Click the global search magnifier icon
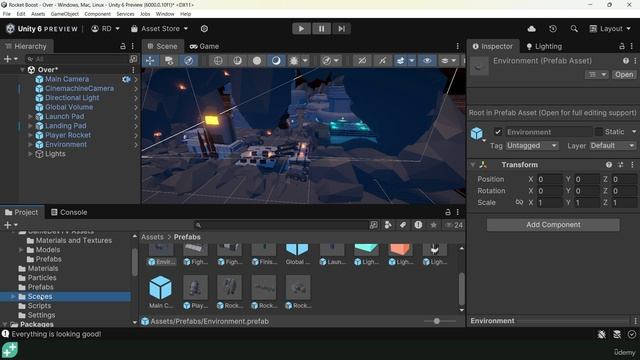Image resolution: width=640 pixels, height=360 pixels. (574, 29)
